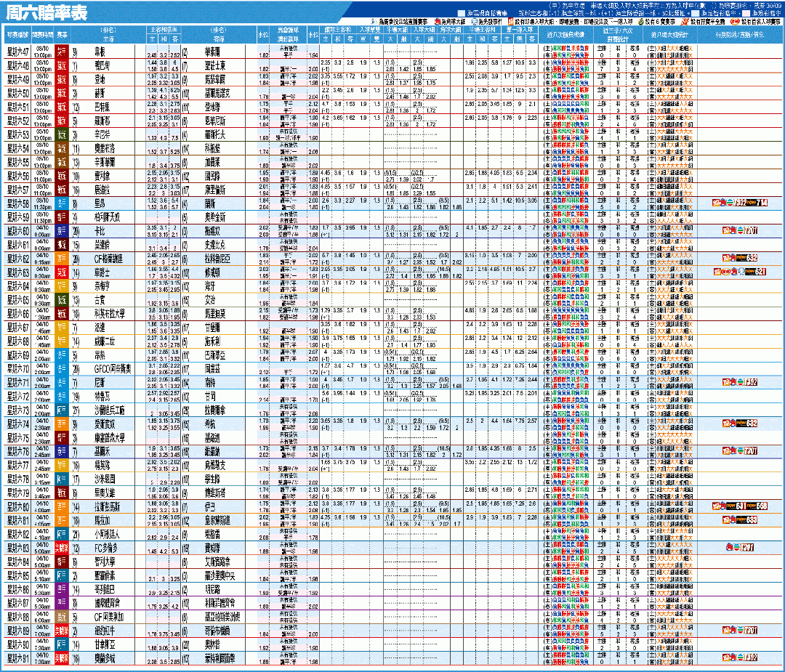Click home team 精英隊 in row 星期六77
This screenshot has width=785, height=672.
pos(102,466)
